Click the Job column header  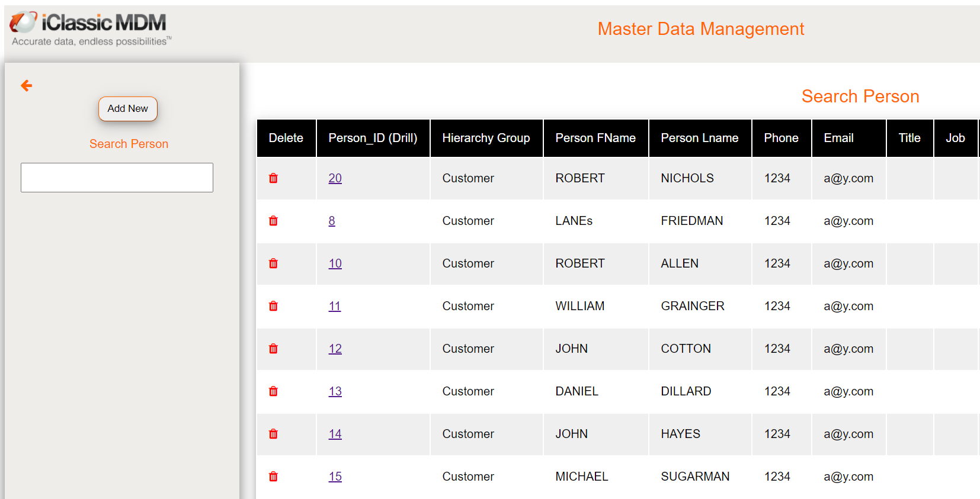(956, 138)
